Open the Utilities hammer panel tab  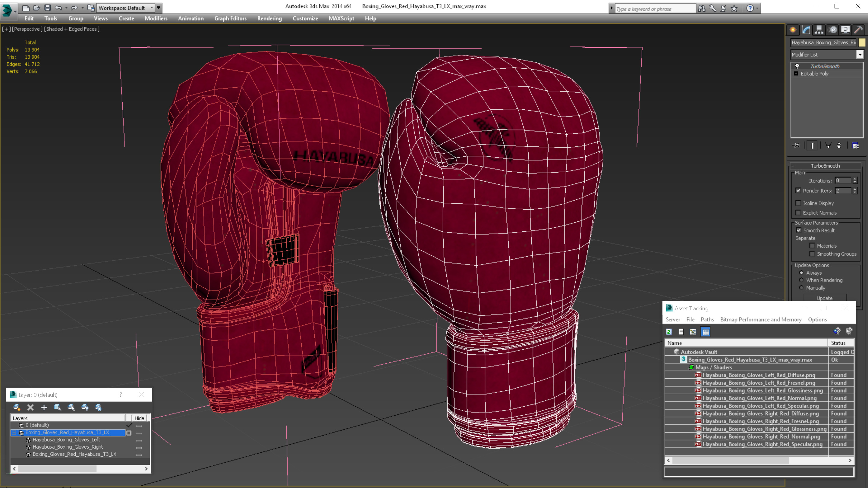859,30
